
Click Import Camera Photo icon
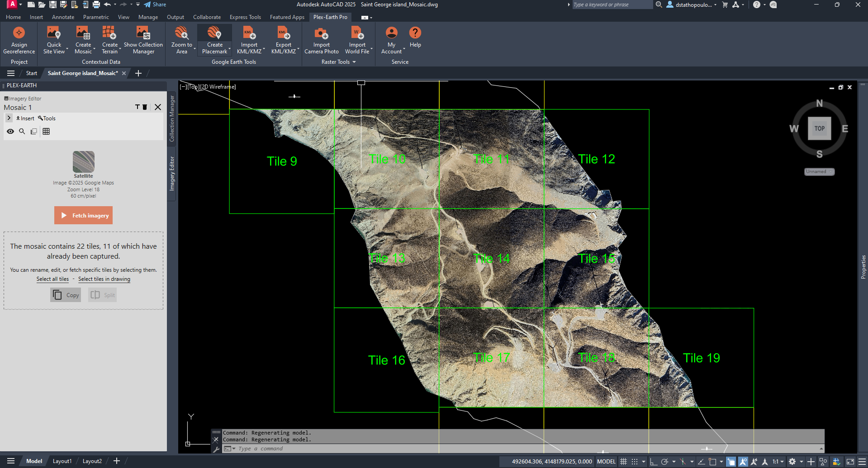(x=321, y=33)
